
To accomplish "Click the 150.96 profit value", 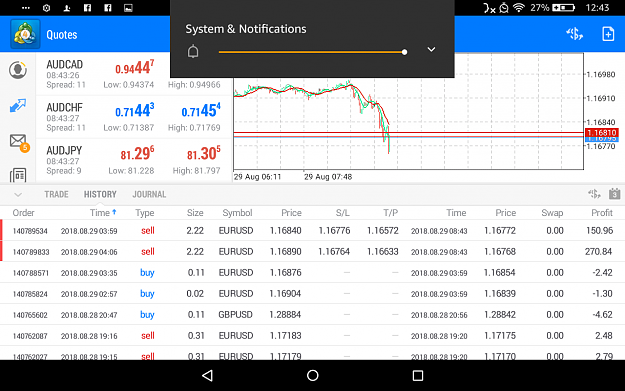I will coord(599,230).
